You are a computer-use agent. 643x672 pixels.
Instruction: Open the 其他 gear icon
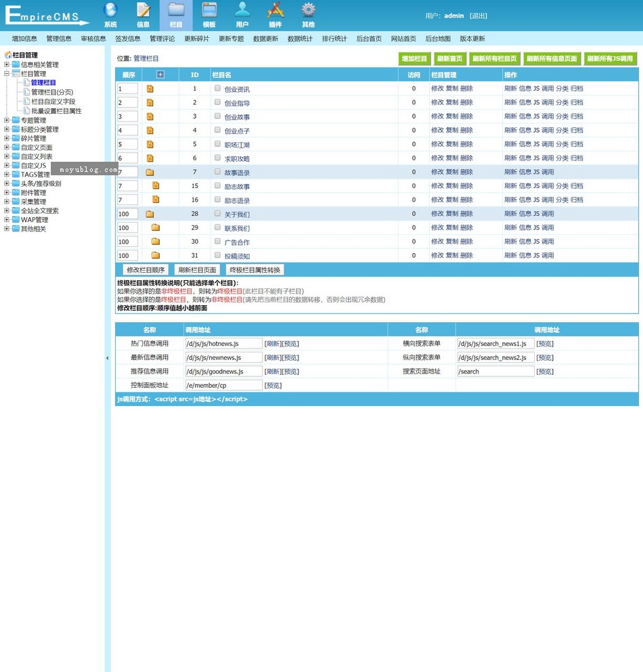(308, 10)
